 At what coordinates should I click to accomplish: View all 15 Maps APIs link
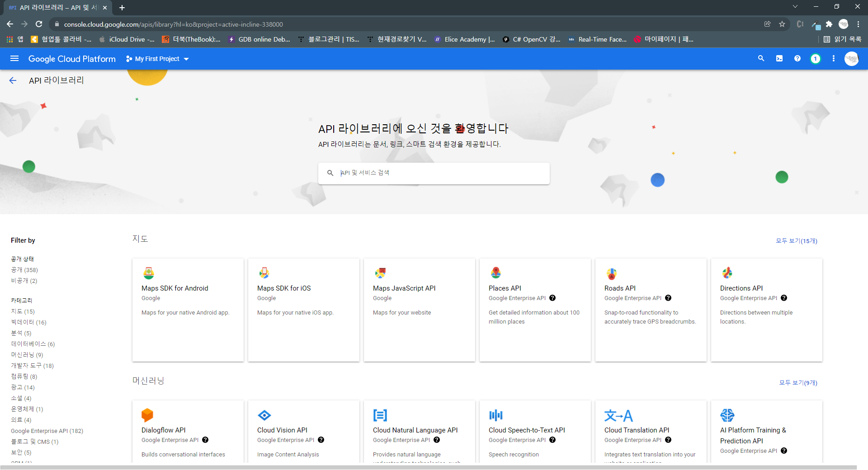tap(797, 241)
